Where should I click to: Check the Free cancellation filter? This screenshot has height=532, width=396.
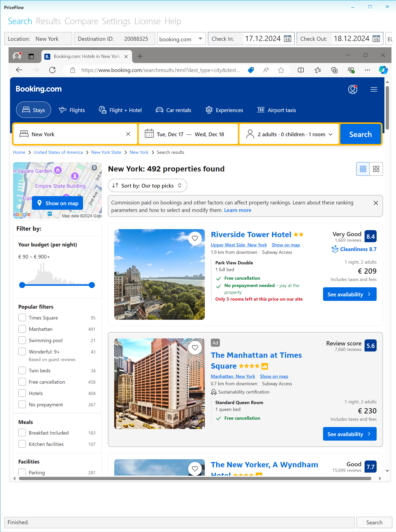(22, 382)
